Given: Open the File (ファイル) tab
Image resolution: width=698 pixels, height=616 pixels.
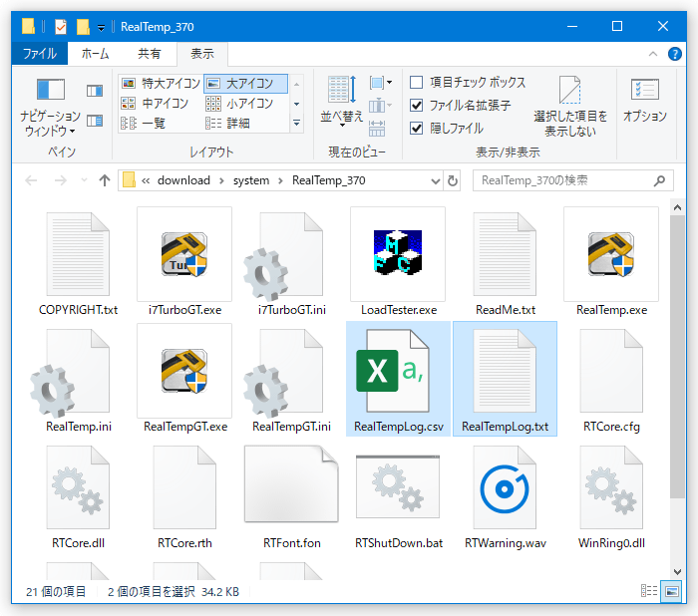Looking at the screenshot, I should (40, 54).
